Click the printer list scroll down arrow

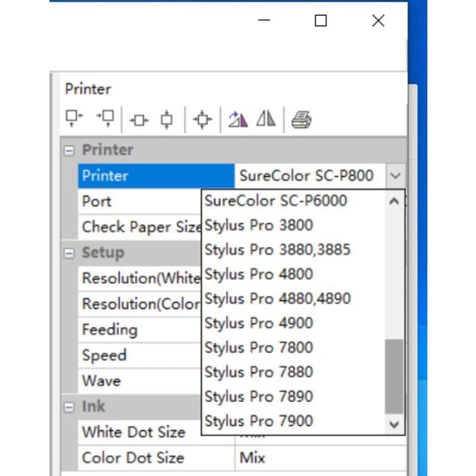click(x=394, y=424)
